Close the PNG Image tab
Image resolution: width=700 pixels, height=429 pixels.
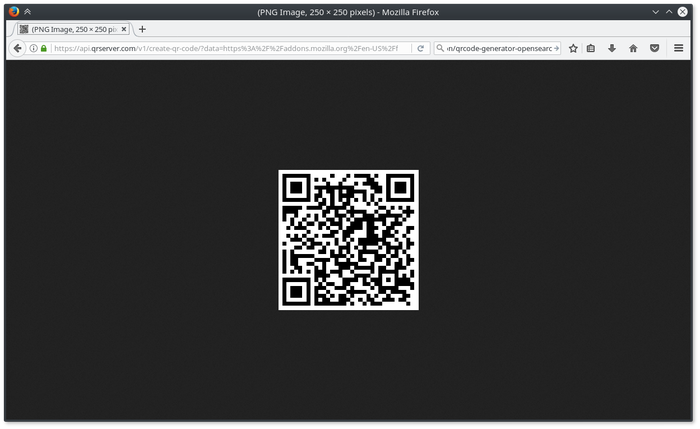[124, 29]
